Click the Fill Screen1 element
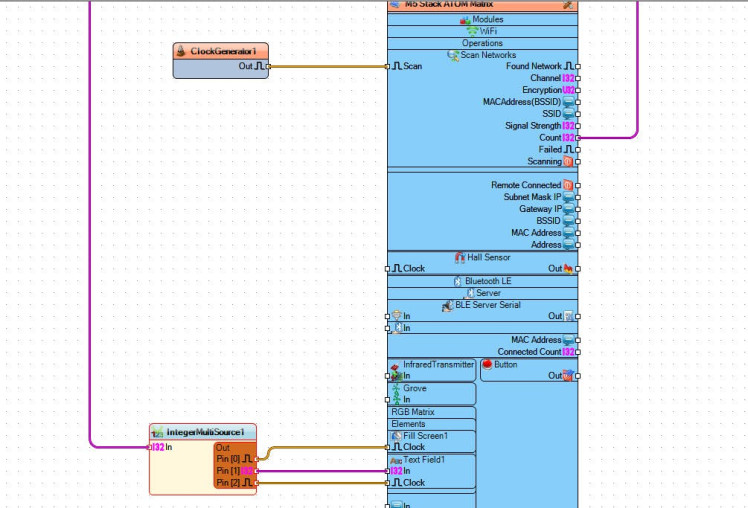The height and width of the screenshot is (508, 748). (x=425, y=436)
